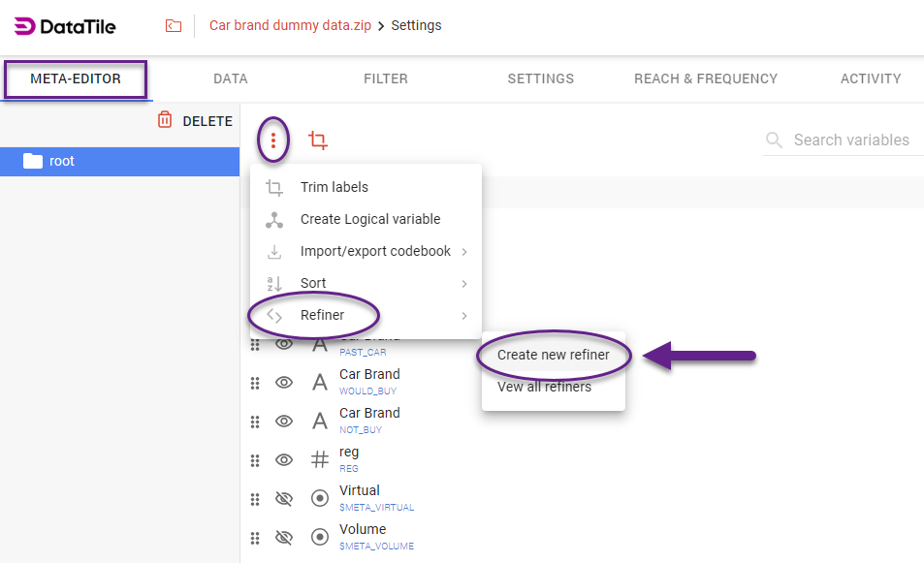Click the text type icon for WOULD_BUY variable
Image resolution: width=924 pixels, height=563 pixels.
click(319, 383)
